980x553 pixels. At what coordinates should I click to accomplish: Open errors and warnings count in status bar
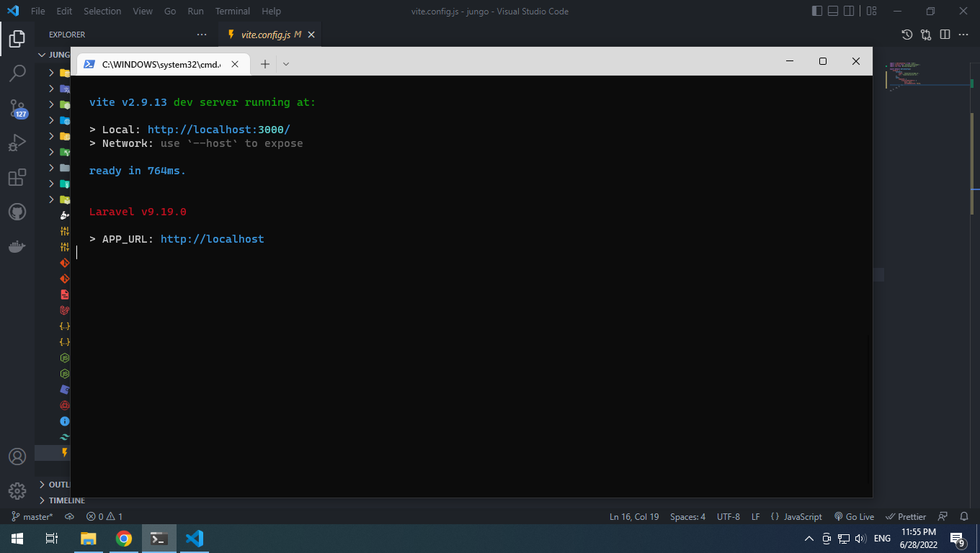[104, 517]
